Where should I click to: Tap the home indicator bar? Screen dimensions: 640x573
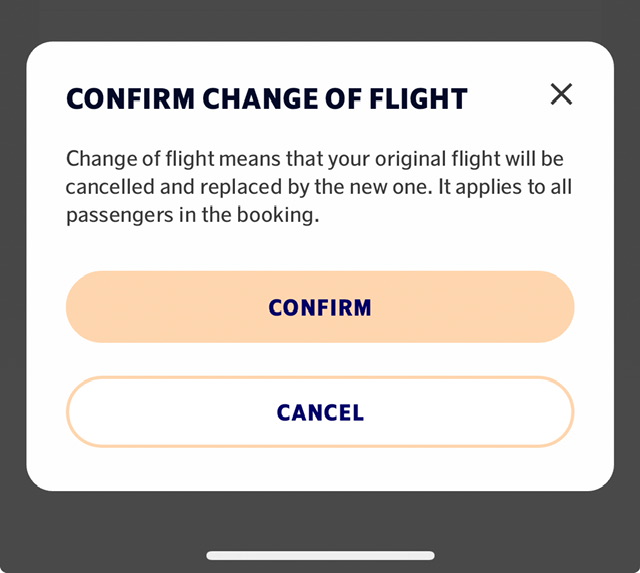tap(320, 555)
